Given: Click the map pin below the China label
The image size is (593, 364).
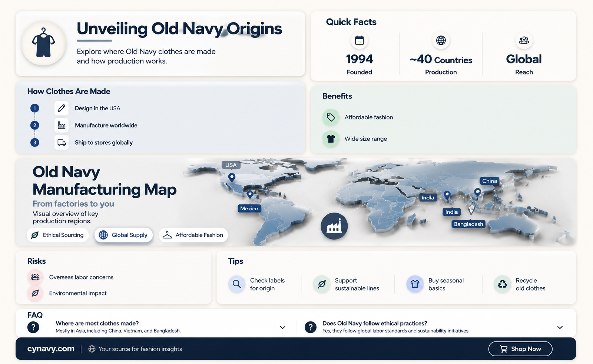Looking at the screenshot, I should coord(478,192).
